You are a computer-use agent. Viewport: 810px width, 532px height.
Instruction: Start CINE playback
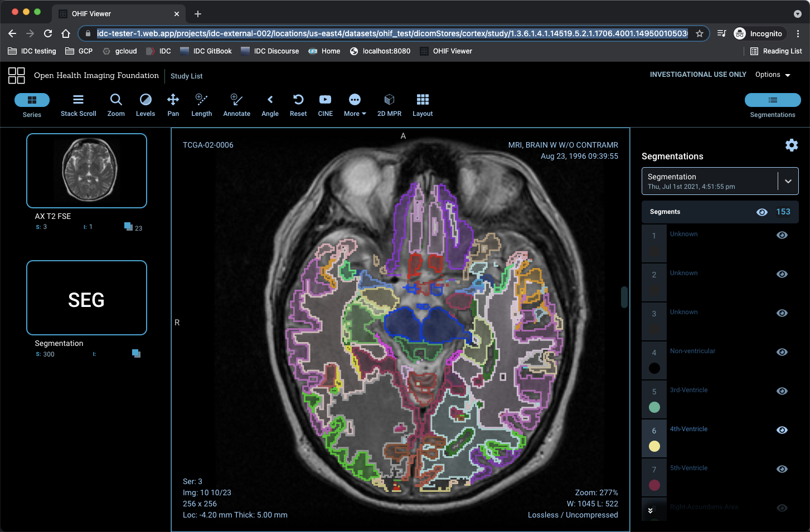click(325, 105)
